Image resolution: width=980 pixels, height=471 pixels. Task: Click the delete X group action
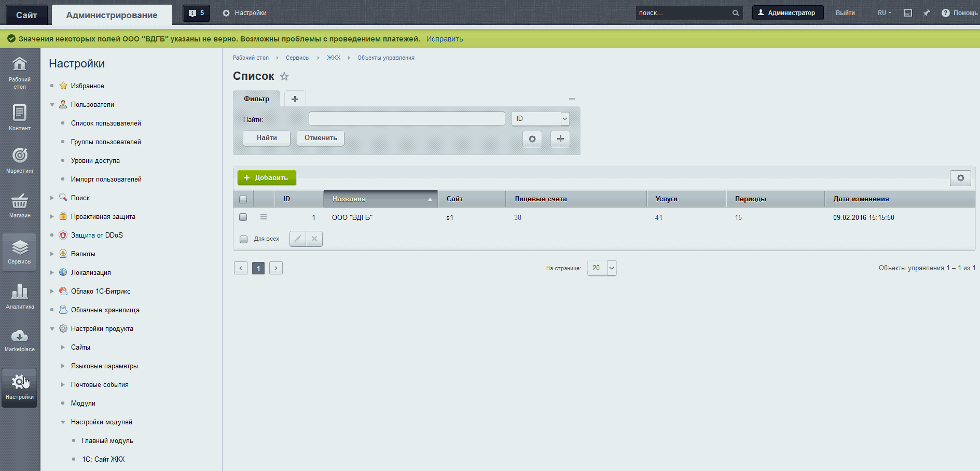click(x=314, y=239)
